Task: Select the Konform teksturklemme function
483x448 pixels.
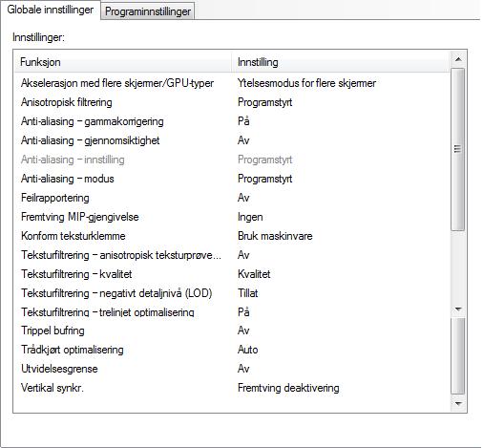Action: 73,236
